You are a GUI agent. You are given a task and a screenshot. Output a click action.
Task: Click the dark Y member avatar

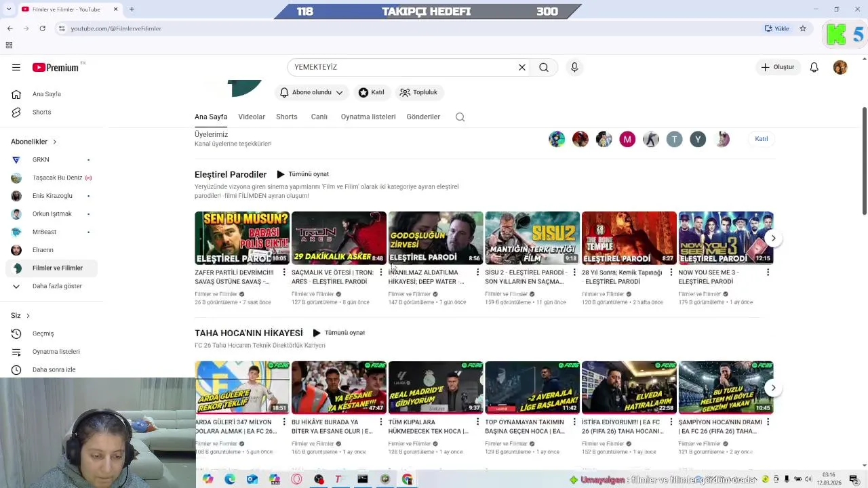[x=698, y=139]
